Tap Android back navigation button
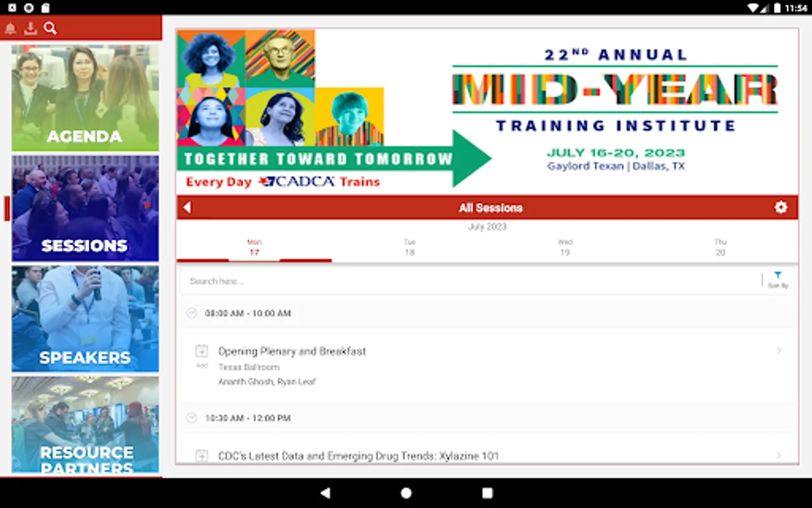 (x=325, y=493)
